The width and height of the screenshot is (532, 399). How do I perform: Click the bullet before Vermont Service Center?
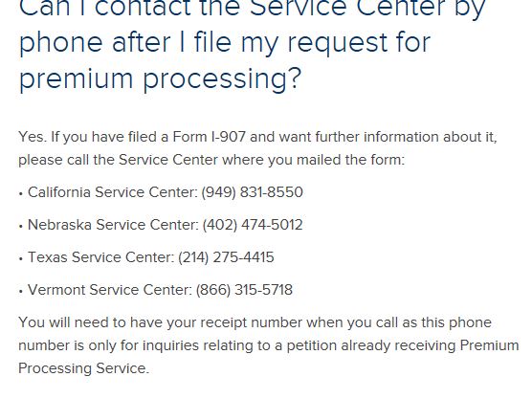(x=21, y=292)
